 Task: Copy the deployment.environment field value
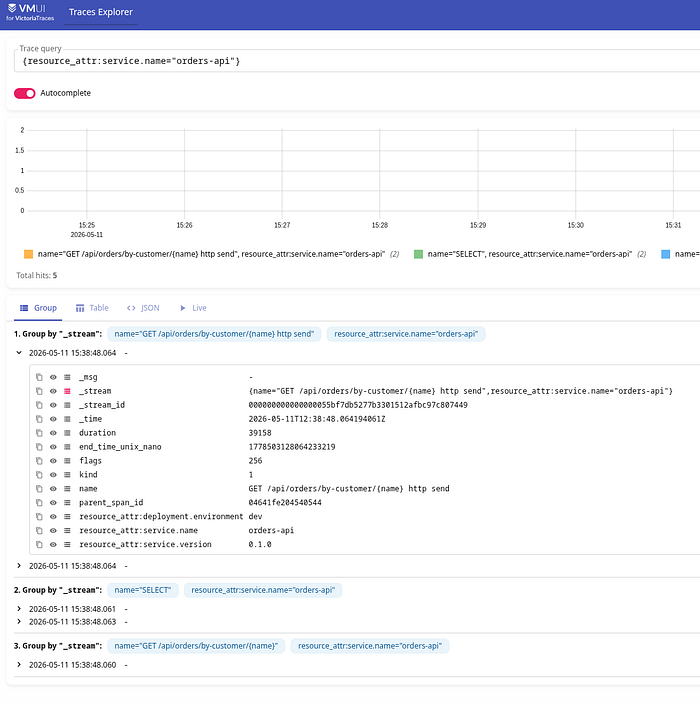pyautogui.click(x=39, y=516)
